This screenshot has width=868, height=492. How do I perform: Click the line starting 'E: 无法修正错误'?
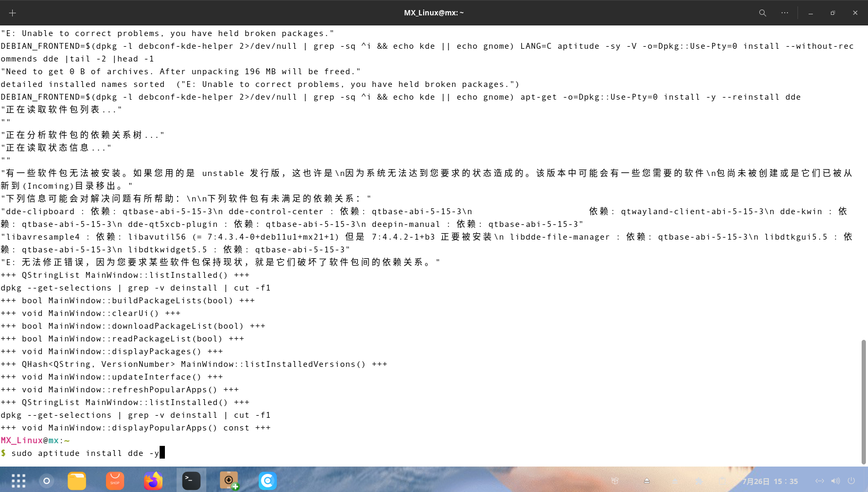[x=221, y=262]
